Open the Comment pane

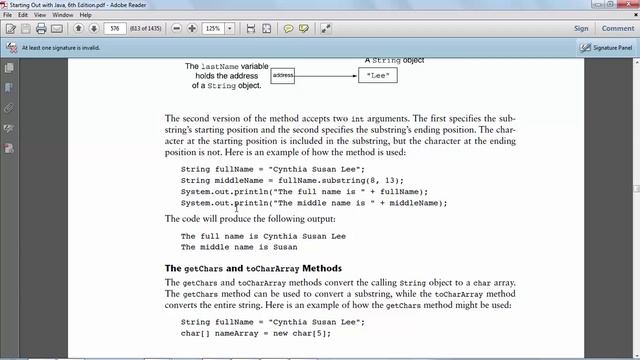pos(618,29)
